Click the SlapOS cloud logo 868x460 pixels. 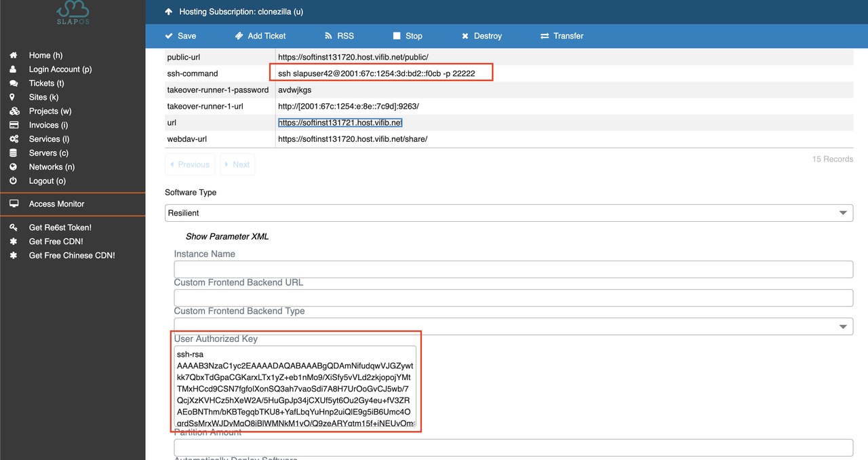pyautogui.click(x=73, y=13)
